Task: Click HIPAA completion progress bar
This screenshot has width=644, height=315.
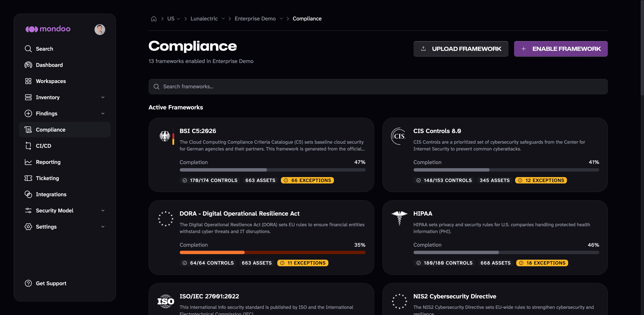Action: 506,253
